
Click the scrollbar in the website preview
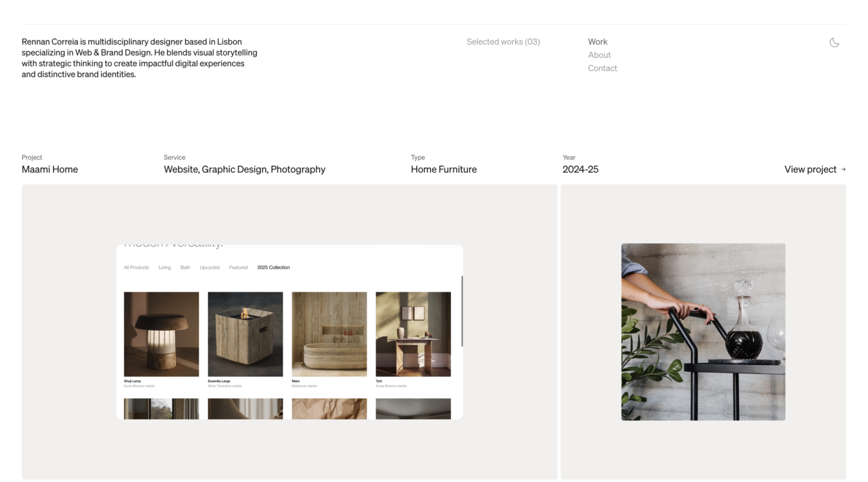(462, 311)
